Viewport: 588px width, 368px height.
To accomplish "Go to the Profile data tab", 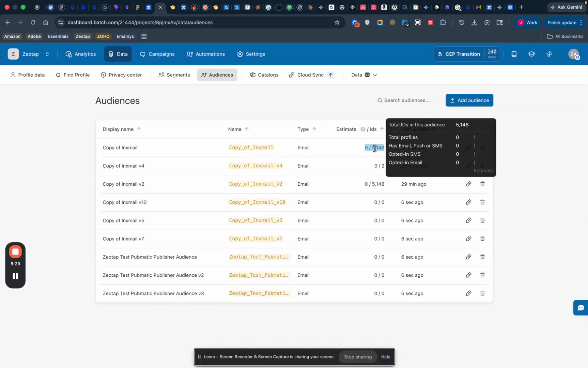I will (x=28, y=75).
